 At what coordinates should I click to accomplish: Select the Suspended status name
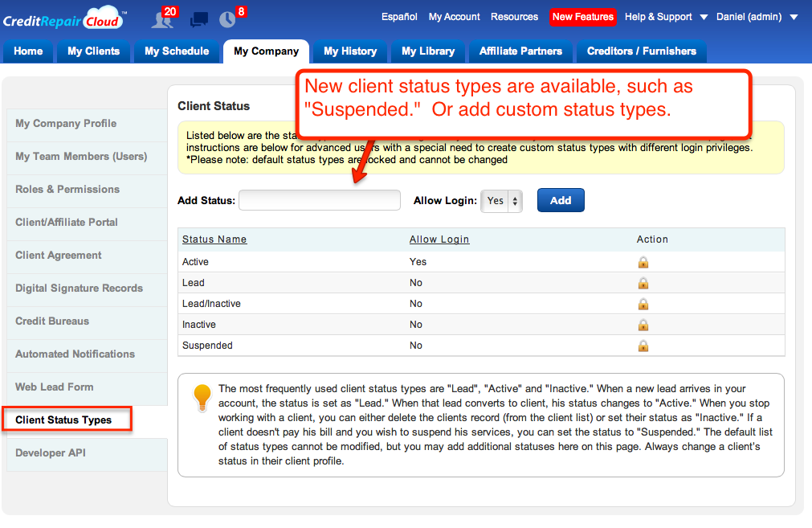(207, 346)
